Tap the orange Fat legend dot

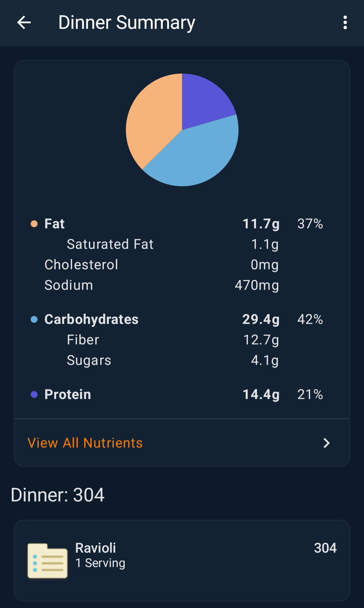point(34,224)
